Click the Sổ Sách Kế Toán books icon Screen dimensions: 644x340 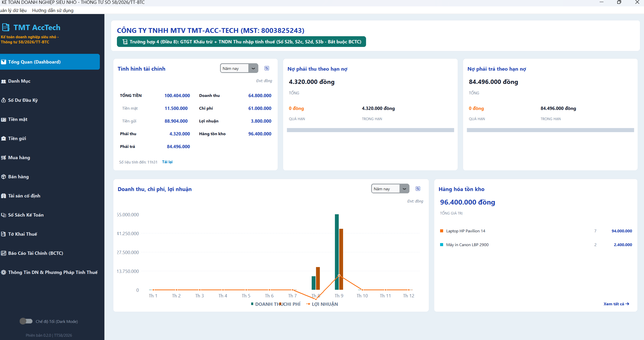(4, 215)
